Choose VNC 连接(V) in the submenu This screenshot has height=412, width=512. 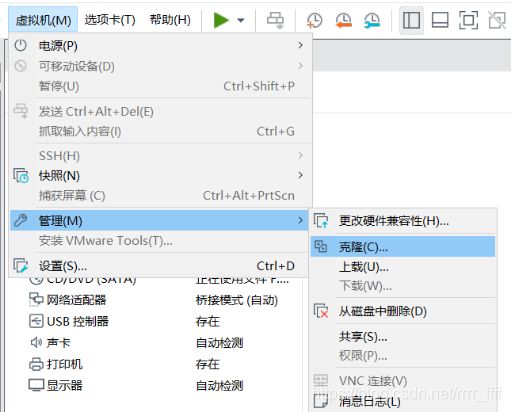coord(403,380)
